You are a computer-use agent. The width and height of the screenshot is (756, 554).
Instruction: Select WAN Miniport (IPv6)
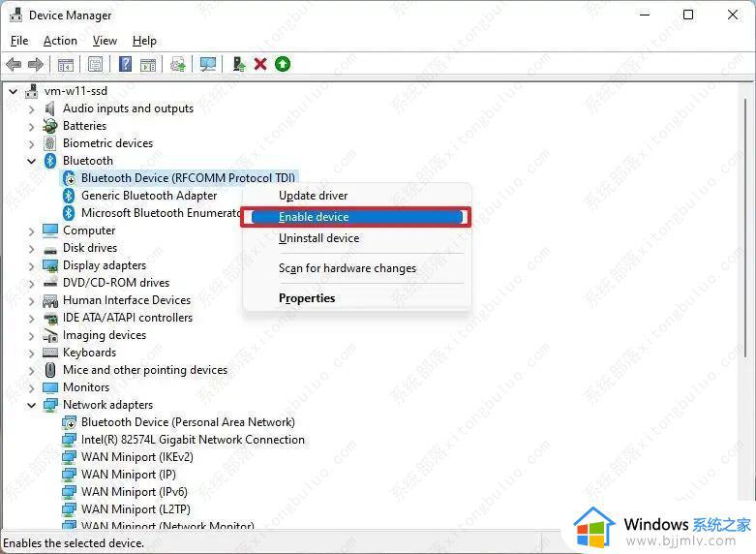[x=134, y=492]
